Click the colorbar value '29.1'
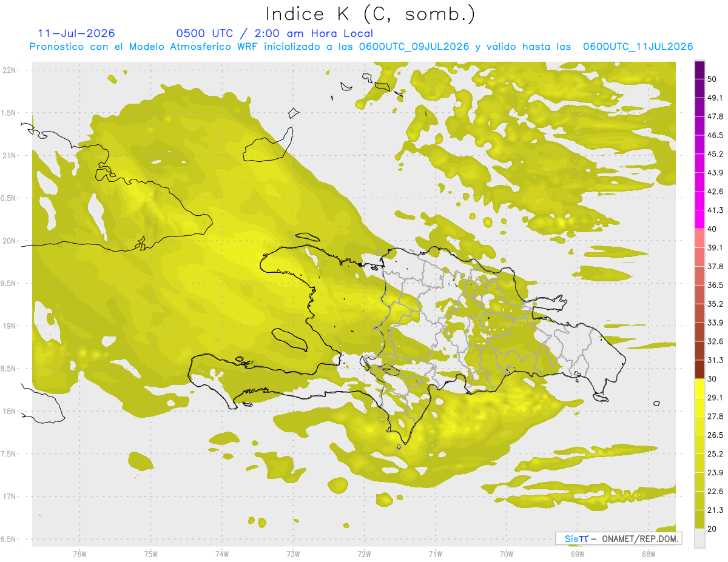Image resolution: width=728 pixels, height=562 pixels. pos(715,398)
